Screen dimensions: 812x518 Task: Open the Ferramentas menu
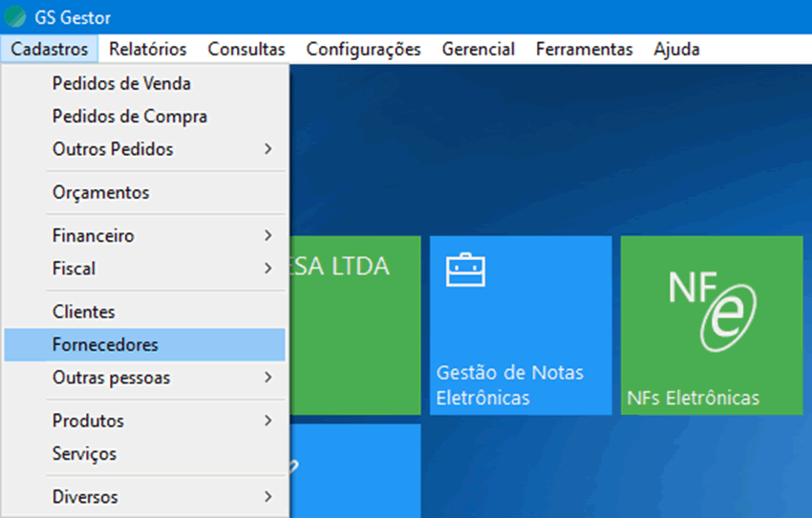[584, 49]
